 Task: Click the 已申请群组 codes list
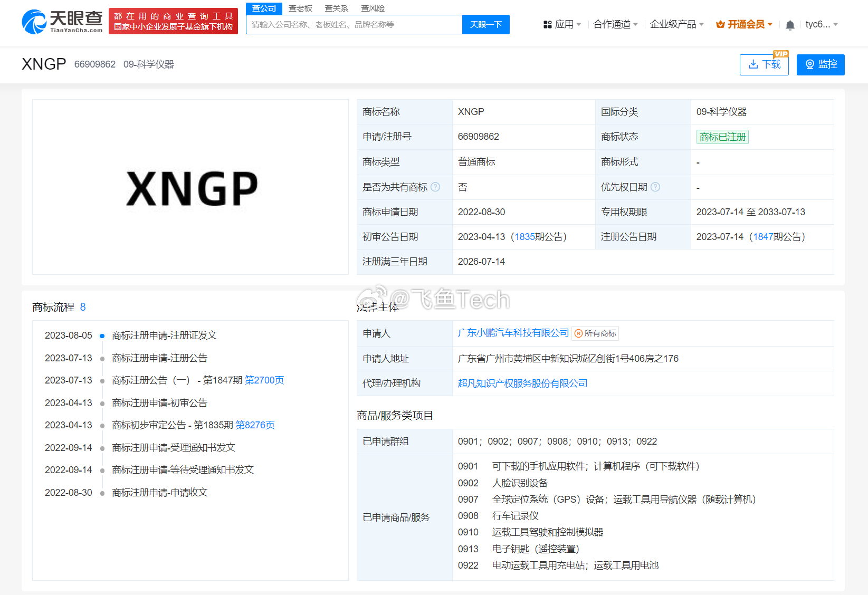pyautogui.click(x=557, y=442)
